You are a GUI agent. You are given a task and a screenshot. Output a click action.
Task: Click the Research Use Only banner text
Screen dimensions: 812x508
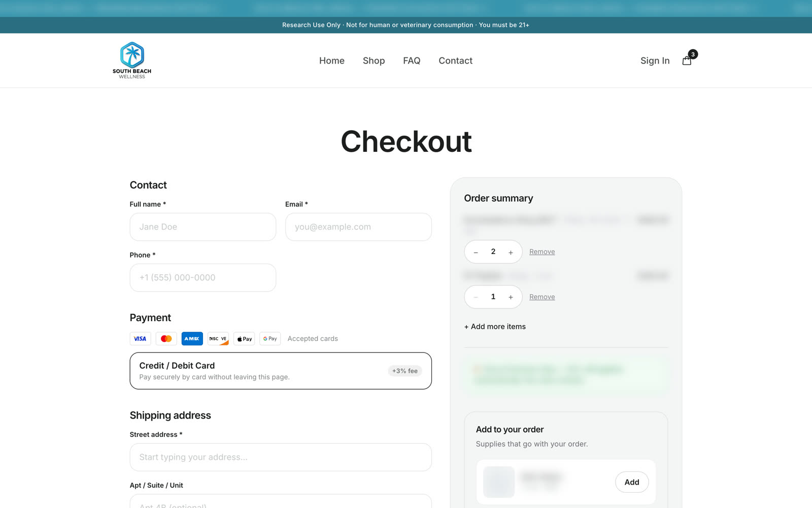click(x=405, y=25)
